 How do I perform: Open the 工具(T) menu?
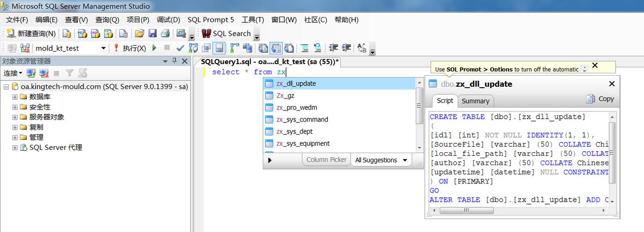(253, 19)
